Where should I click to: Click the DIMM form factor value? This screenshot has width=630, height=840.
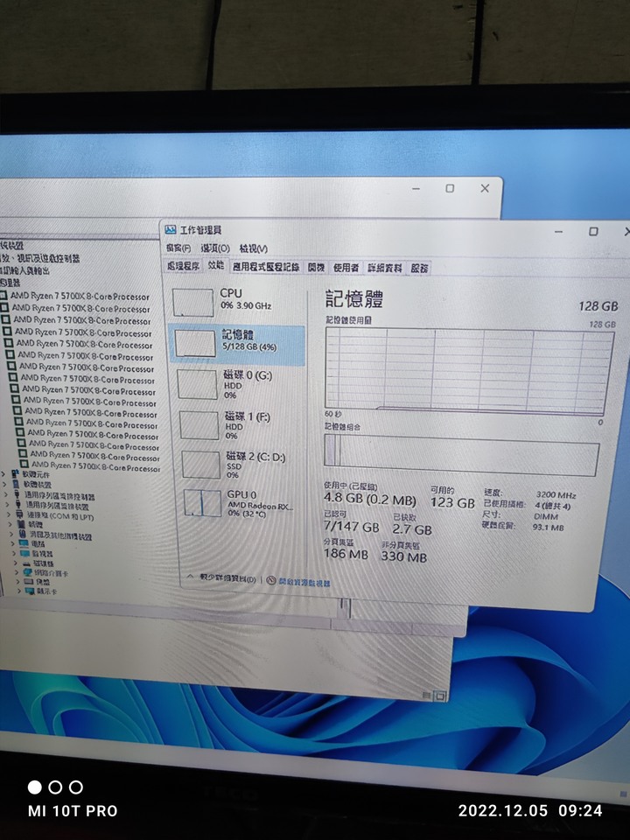tap(546, 516)
